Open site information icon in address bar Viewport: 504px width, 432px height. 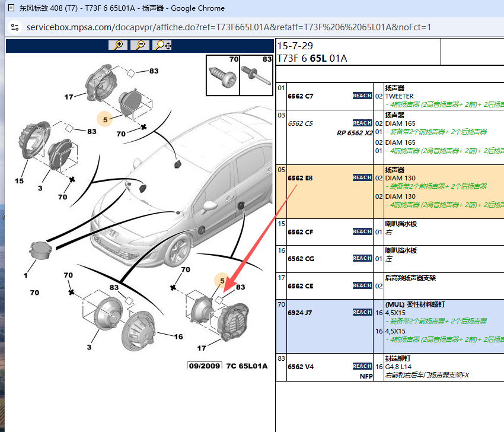click(x=15, y=27)
